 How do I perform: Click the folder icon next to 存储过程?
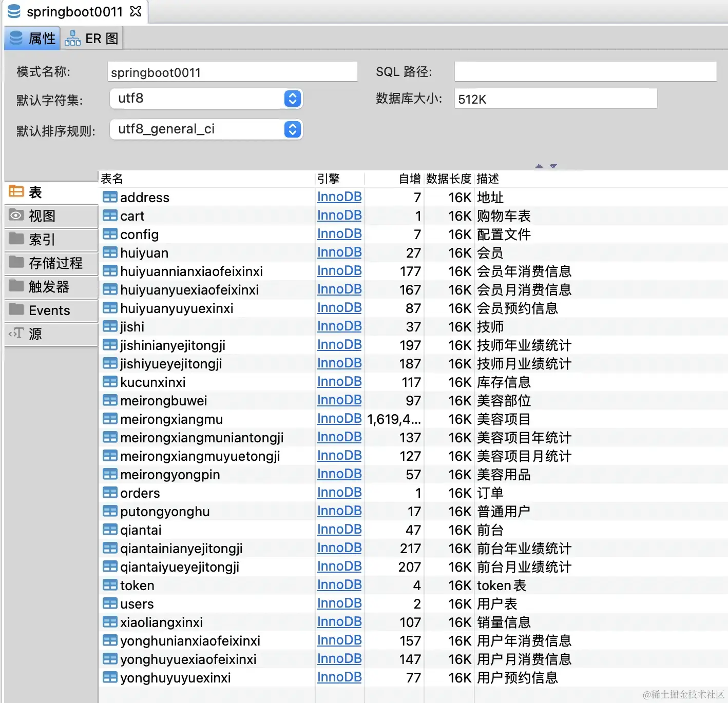[16, 262]
